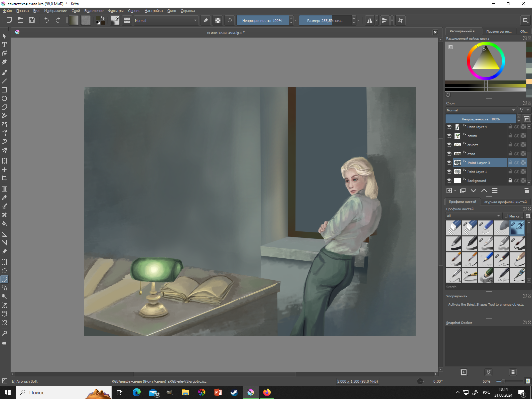This screenshot has height=399, width=532.
Task: Click the horizontal mirror tool icon
Action: click(x=369, y=20)
